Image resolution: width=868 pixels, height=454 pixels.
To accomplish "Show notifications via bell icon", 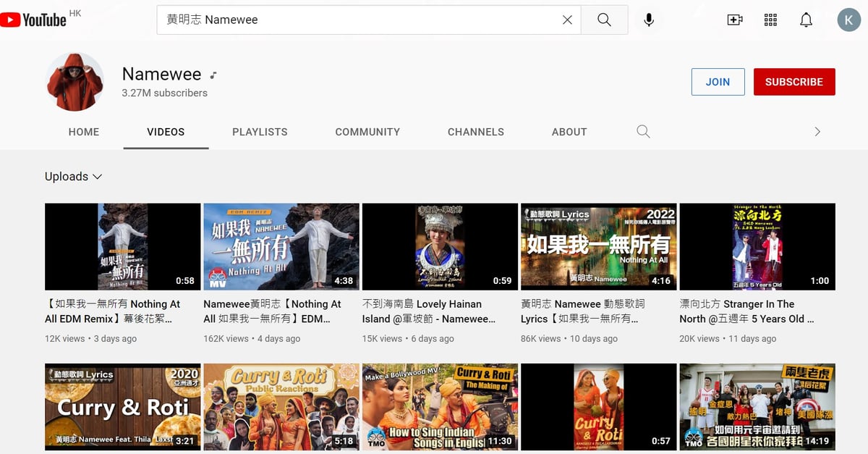I will (x=806, y=20).
